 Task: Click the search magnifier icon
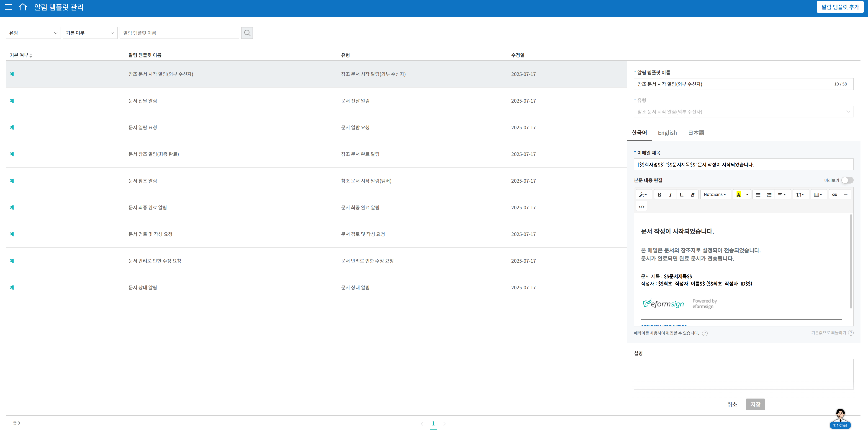tap(247, 33)
